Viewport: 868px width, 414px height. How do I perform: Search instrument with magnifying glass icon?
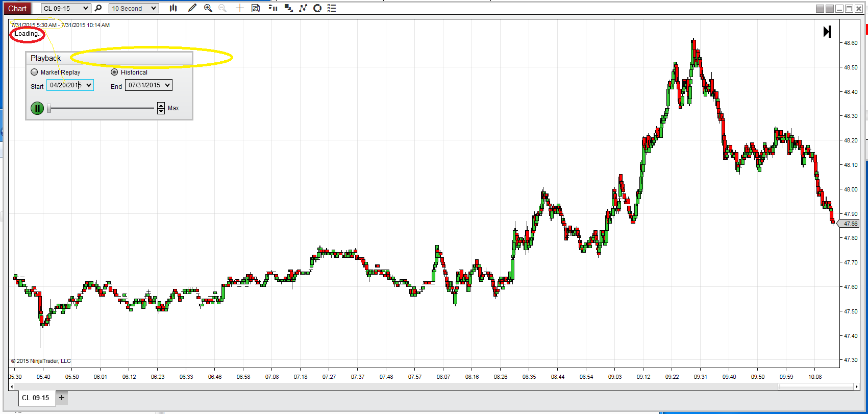coord(98,8)
